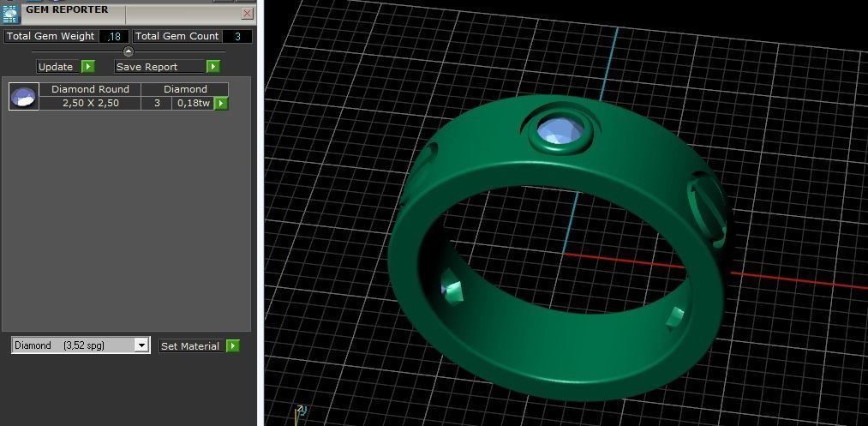Close the Gem Reporter panel
Viewport: 868px width, 426px height.
pos(248,14)
